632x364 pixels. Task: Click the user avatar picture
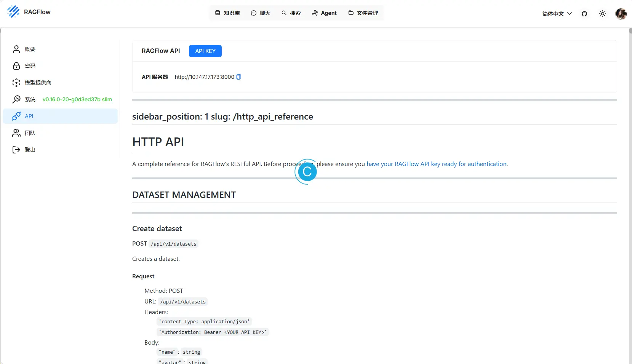coord(621,14)
